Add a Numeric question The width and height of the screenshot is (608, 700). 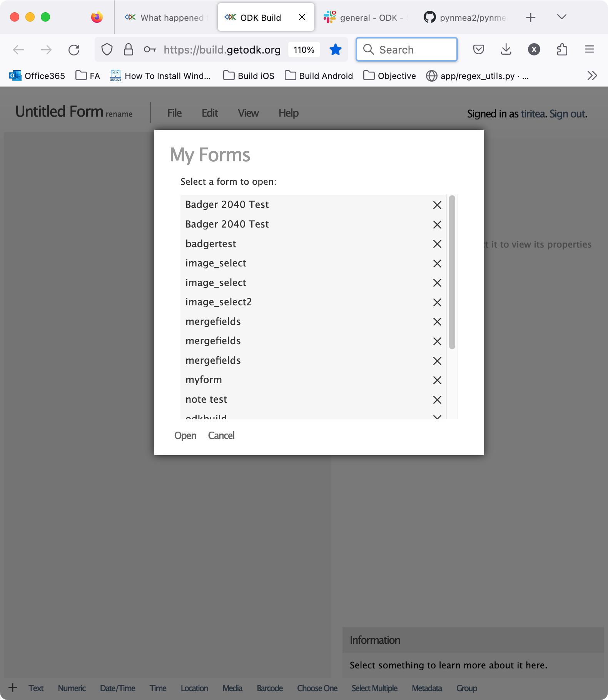pos(72,688)
